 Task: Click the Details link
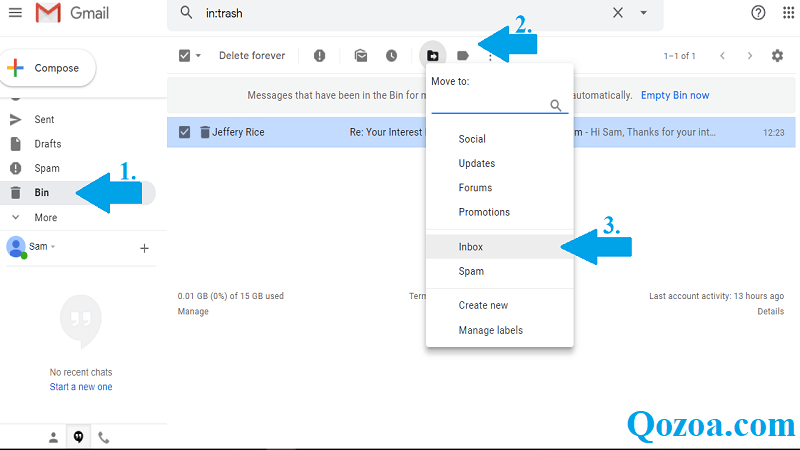click(770, 311)
